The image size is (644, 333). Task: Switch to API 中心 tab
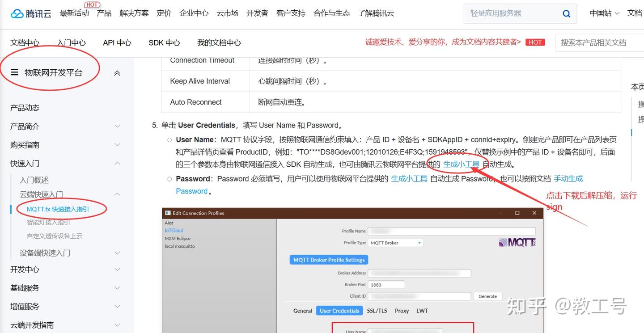coord(117,43)
